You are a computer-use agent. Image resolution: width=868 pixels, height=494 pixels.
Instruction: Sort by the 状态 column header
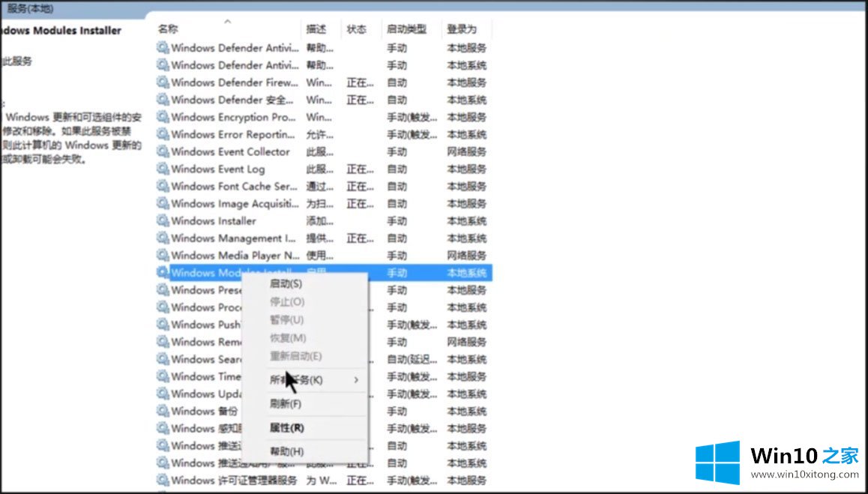click(x=357, y=29)
